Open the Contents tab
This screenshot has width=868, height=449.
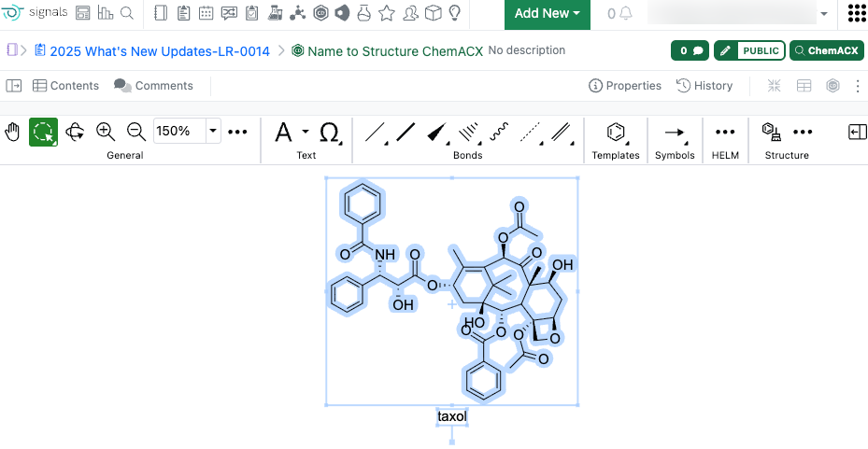[x=65, y=86]
